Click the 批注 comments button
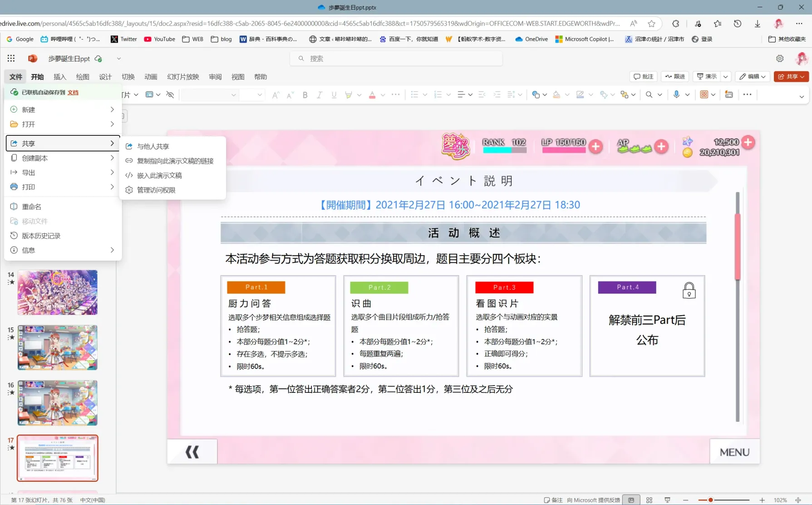 point(643,76)
